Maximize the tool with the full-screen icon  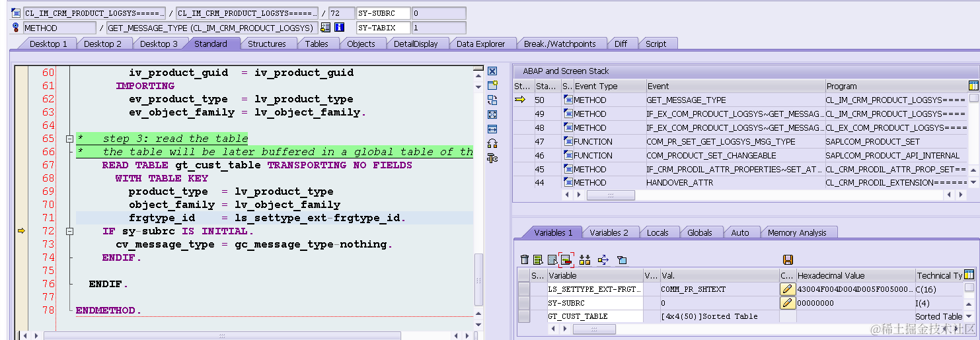tap(492, 114)
